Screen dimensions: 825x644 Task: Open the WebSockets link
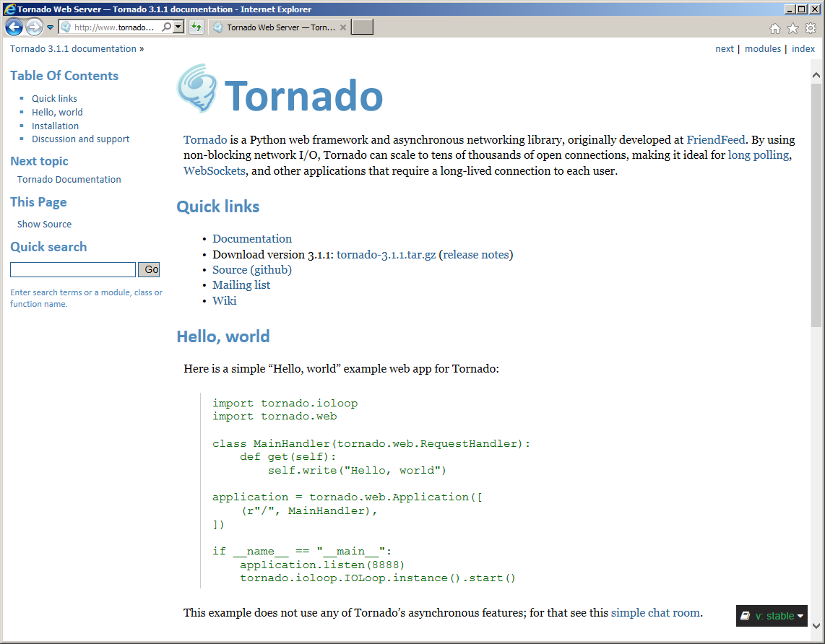(x=214, y=171)
